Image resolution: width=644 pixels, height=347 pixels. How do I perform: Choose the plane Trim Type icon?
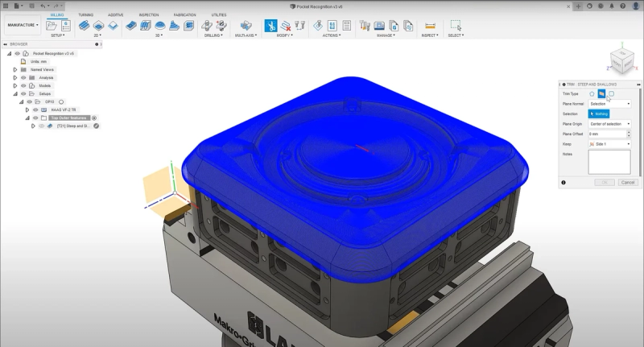601,94
